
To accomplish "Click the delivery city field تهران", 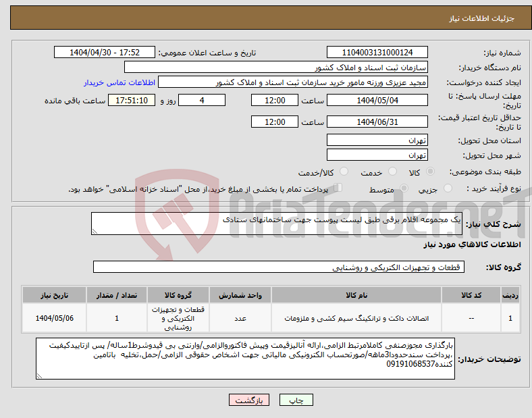I will [x=377, y=155].
